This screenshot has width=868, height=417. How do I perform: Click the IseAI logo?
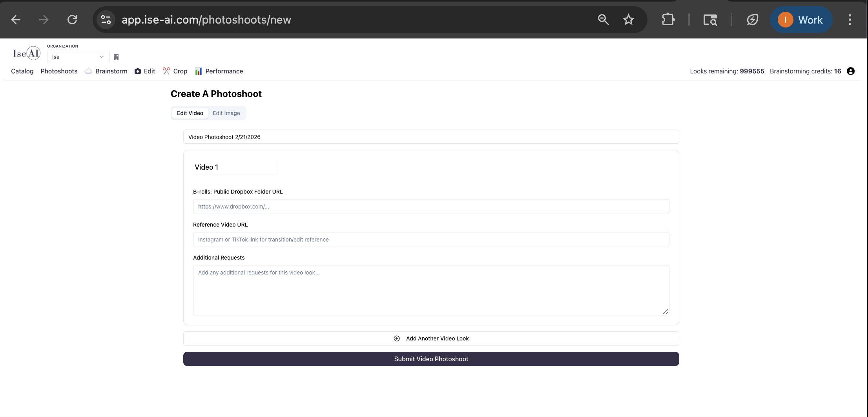click(26, 53)
